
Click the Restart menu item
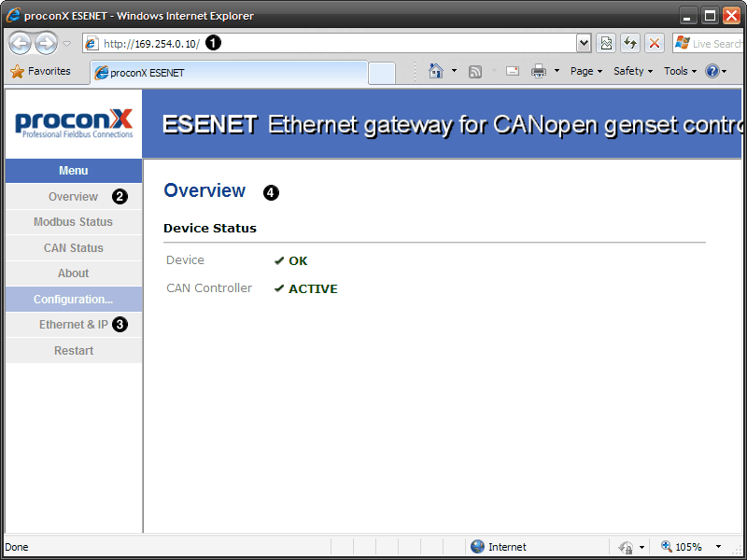[74, 351]
